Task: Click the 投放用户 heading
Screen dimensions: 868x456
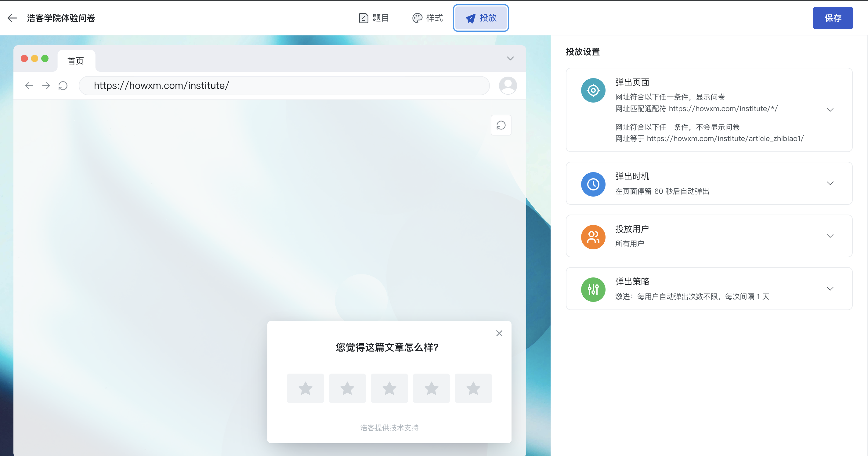Action: [x=632, y=229]
